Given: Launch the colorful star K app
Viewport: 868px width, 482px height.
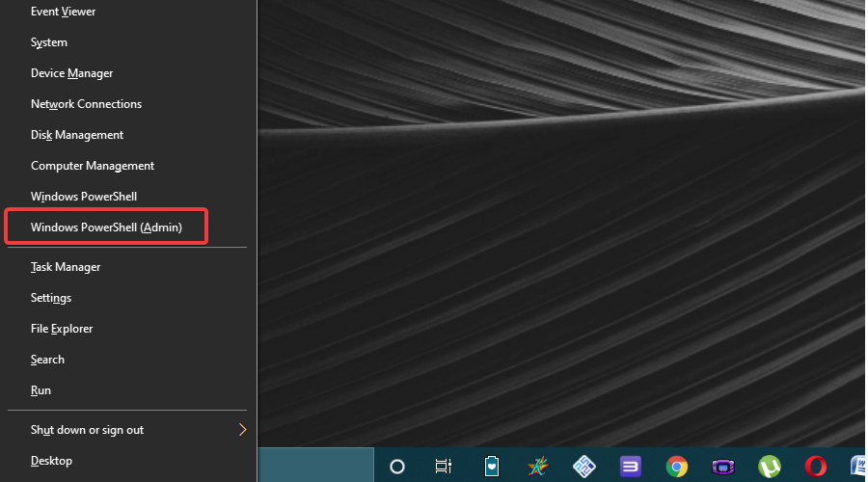Looking at the screenshot, I should [537, 466].
